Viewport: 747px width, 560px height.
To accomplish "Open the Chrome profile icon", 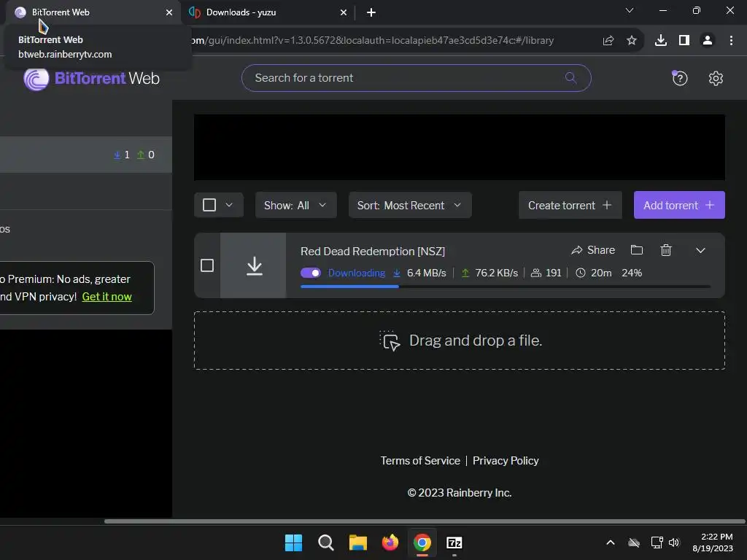I will (708, 41).
